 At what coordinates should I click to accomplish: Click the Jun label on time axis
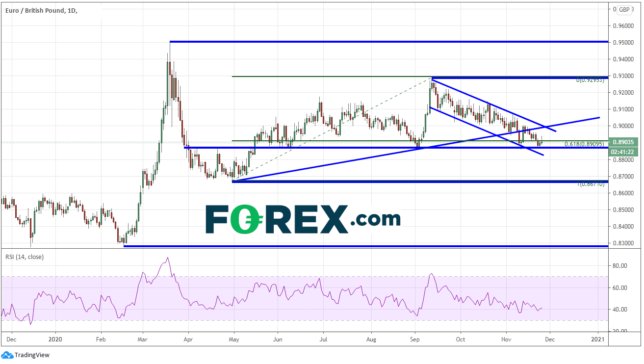point(278,339)
